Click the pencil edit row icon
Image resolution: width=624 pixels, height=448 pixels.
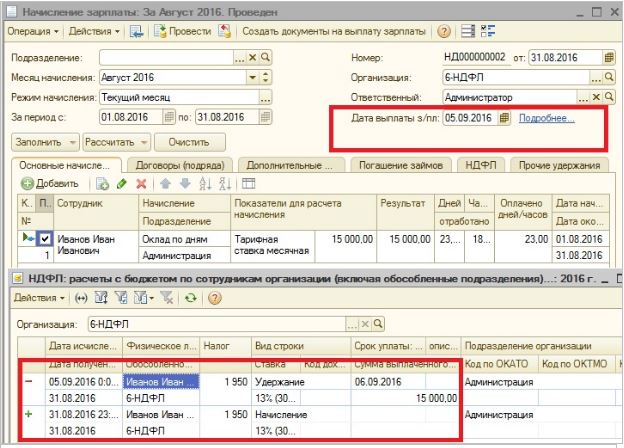tap(122, 184)
